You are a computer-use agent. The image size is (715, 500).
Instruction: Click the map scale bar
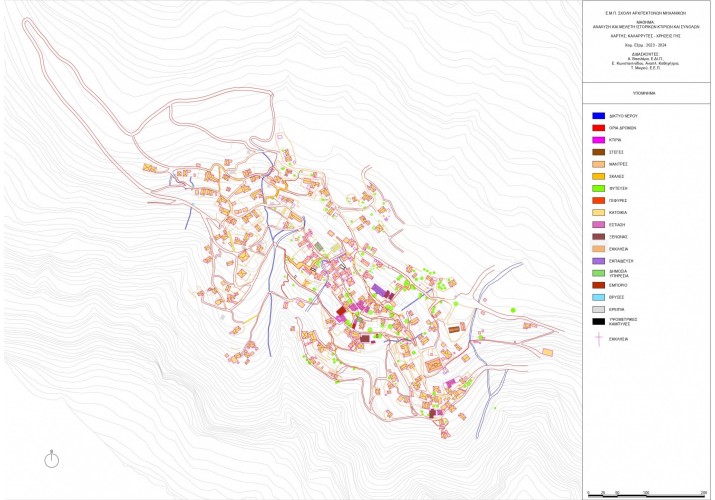647,495
